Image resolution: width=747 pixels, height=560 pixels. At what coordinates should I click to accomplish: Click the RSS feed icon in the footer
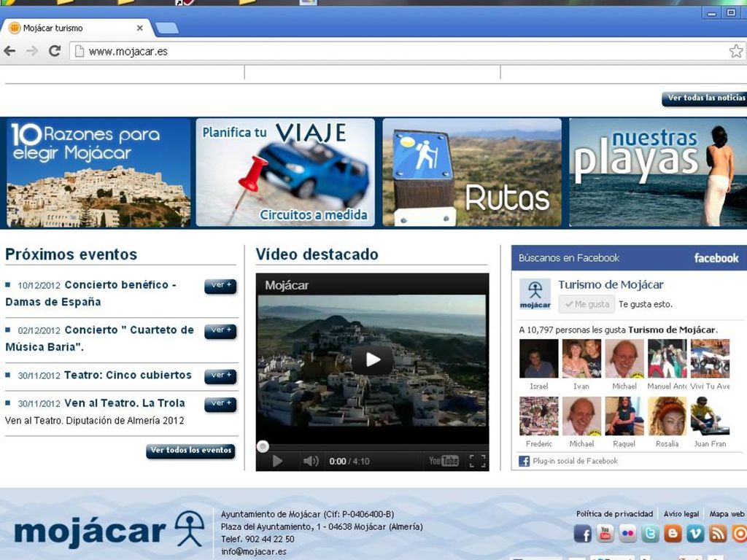(718, 534)
